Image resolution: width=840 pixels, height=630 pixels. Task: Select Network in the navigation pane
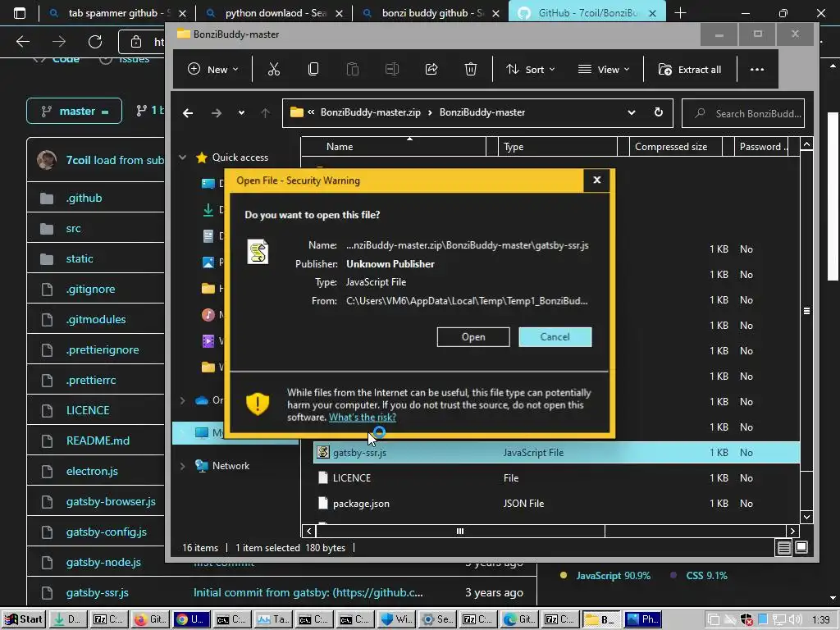[x=231, y=466]
